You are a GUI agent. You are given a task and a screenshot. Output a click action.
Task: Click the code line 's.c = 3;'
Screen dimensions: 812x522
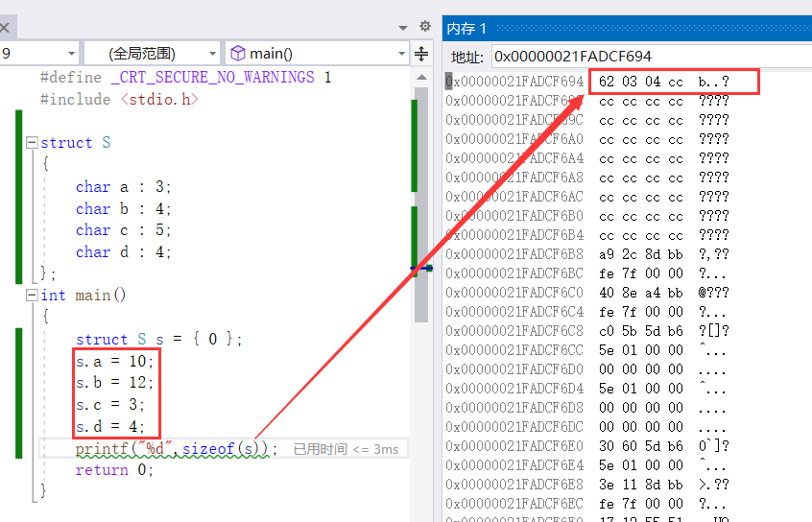[x=110, y=404]
